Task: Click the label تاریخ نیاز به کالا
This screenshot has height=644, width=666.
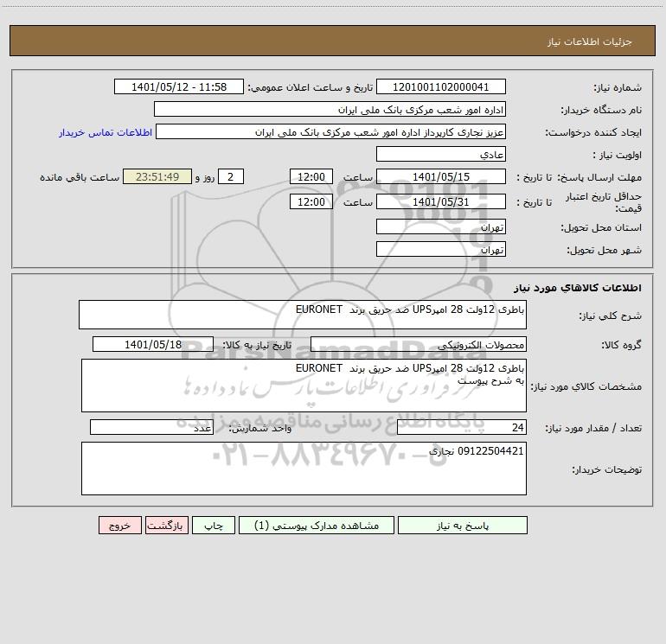Action: point(258,345)
